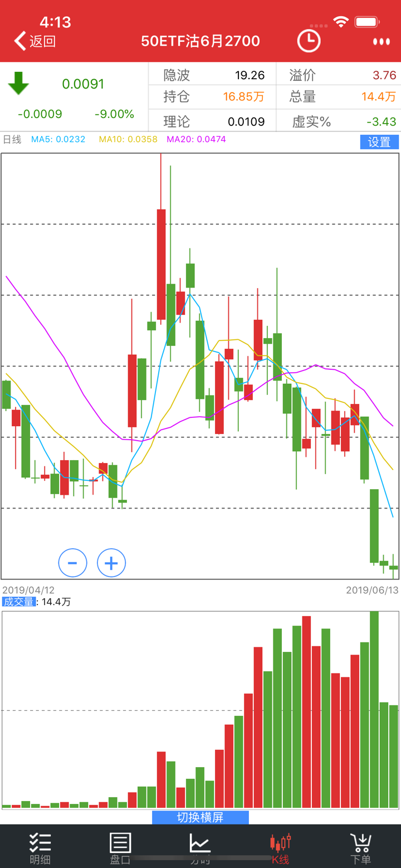The image size is (401, 868).
Task: Tap the 成交量 volume indicator label
Action: pyautogui.click(x=18, y=602)
